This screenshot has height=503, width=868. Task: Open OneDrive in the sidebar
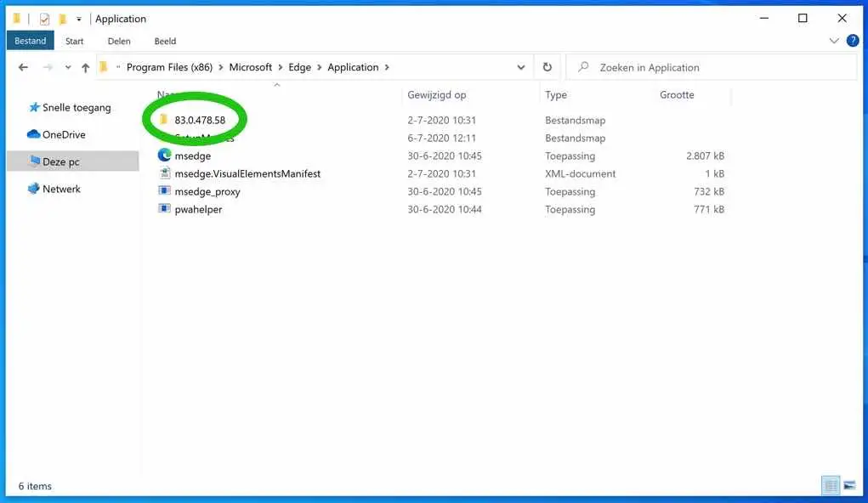tap(56, 134)
